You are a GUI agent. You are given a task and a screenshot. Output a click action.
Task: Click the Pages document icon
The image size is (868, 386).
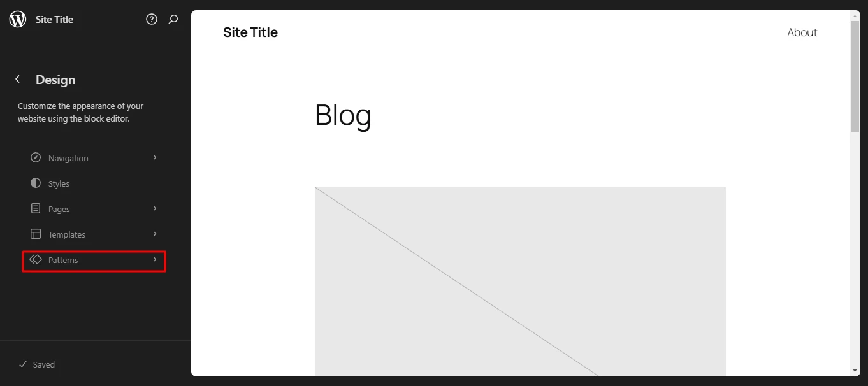coord(36,209)
